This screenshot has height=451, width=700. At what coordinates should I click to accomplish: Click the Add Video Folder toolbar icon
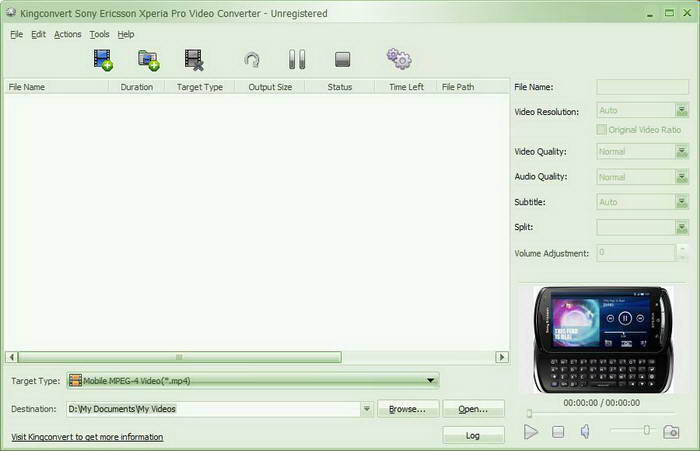(x=149, y=60)
